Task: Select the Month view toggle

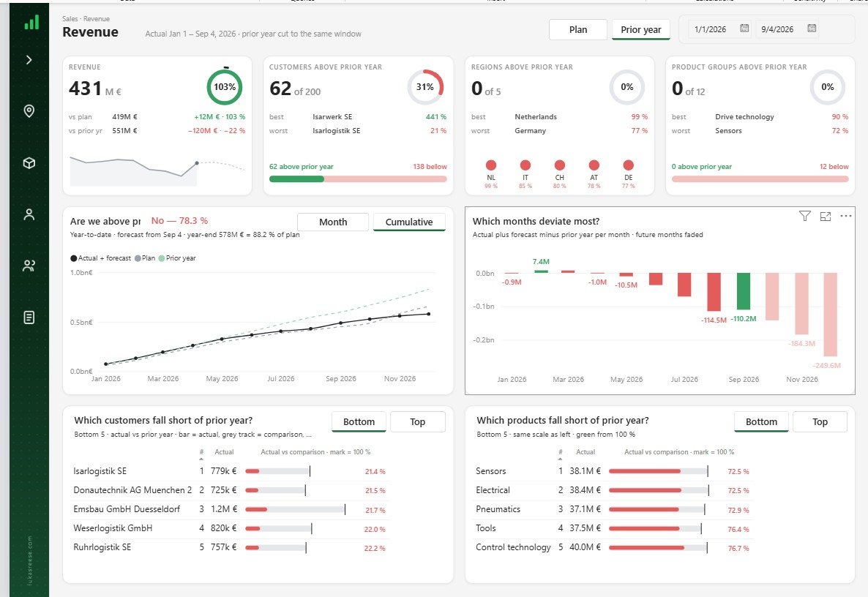Action: (x=333, y=222)
